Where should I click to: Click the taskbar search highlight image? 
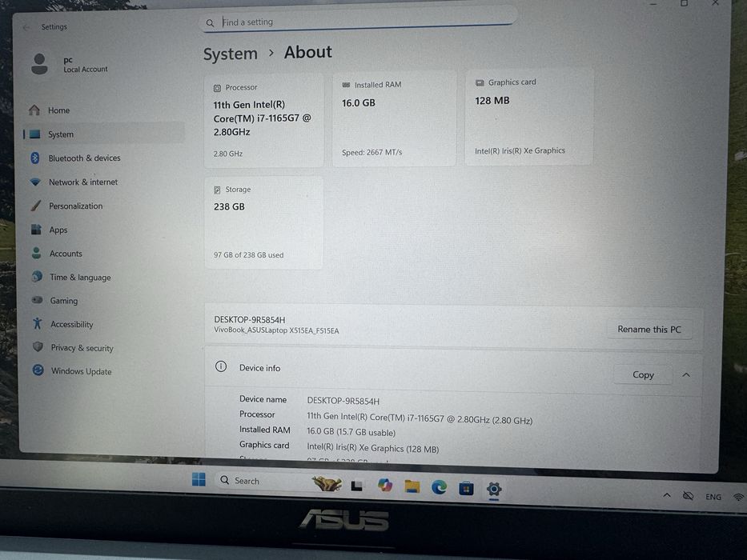(x=327, y=484)
